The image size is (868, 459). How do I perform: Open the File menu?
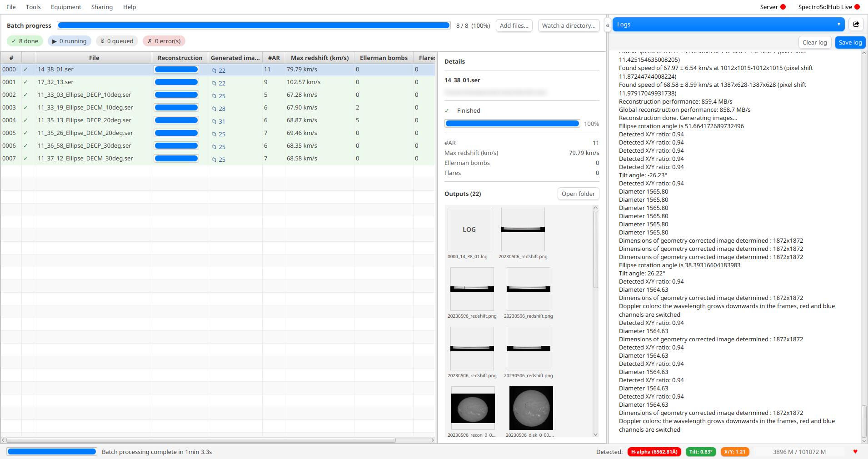click(11, 7)
